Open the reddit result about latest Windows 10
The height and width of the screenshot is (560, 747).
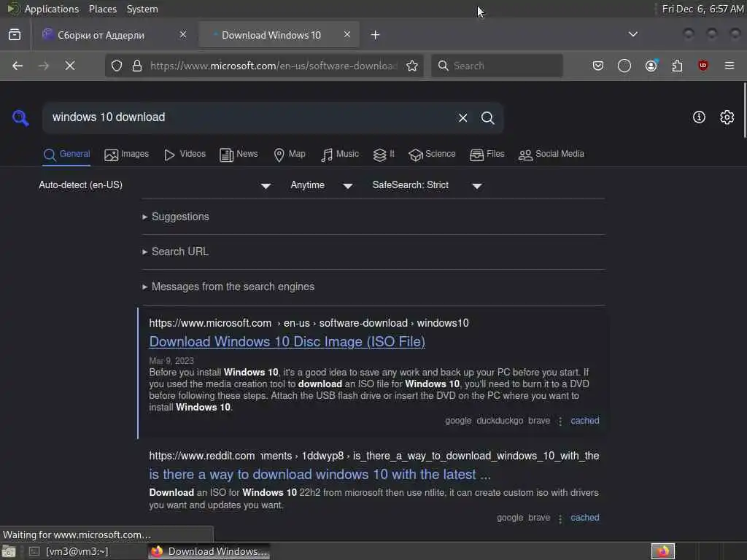(x=320, y=474)
